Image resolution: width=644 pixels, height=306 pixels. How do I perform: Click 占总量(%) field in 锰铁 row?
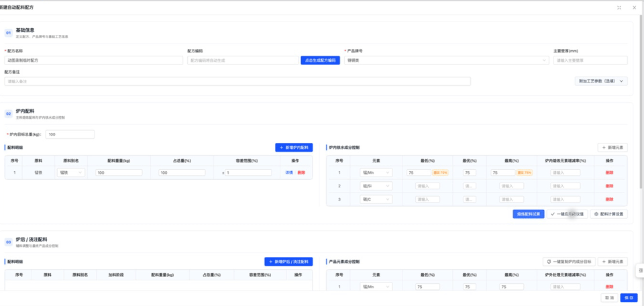pyautogui.click(x=182, y=173)
